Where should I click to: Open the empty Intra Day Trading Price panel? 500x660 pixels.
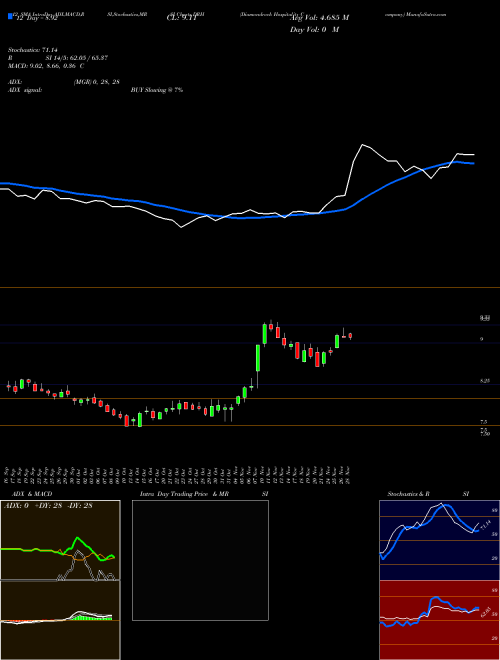point(200,560)
